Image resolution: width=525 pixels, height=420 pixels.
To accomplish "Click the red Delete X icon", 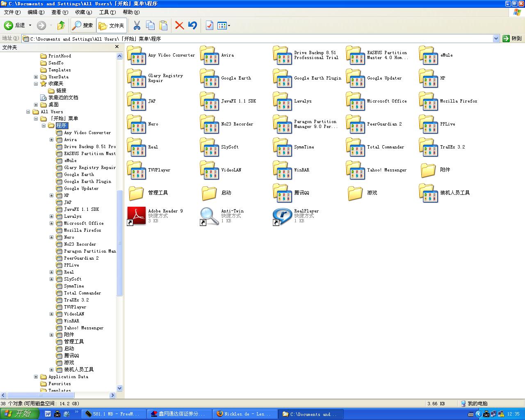I will pyautogui.click(x=179, y=25).
